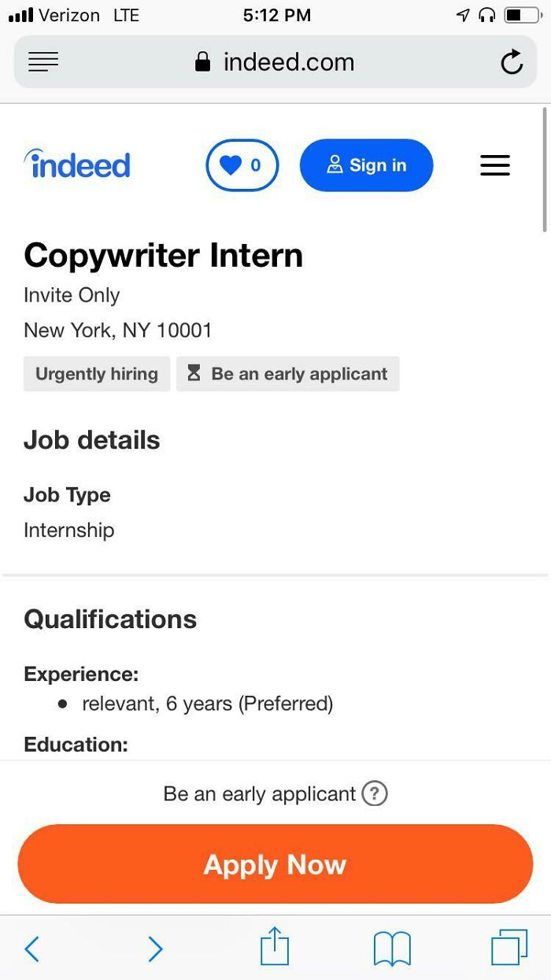Viewport: 551px width, 980px height.
Task: Navigate forward with Safari's forward arrow
Action: point(155,949)
